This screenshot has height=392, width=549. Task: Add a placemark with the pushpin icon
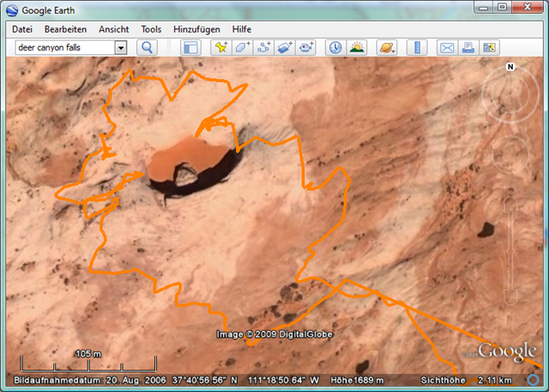pos(221,48)
